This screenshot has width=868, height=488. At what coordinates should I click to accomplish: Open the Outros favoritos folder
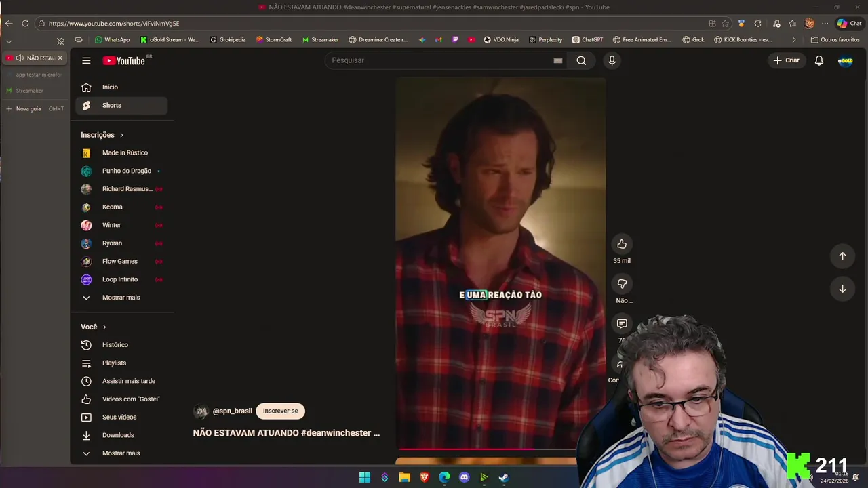click(x=835, y=39)
